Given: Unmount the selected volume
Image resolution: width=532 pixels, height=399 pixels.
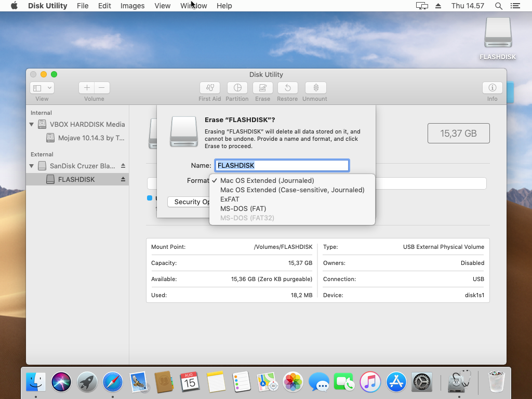Looking at the screenshot, I should 314,88.
